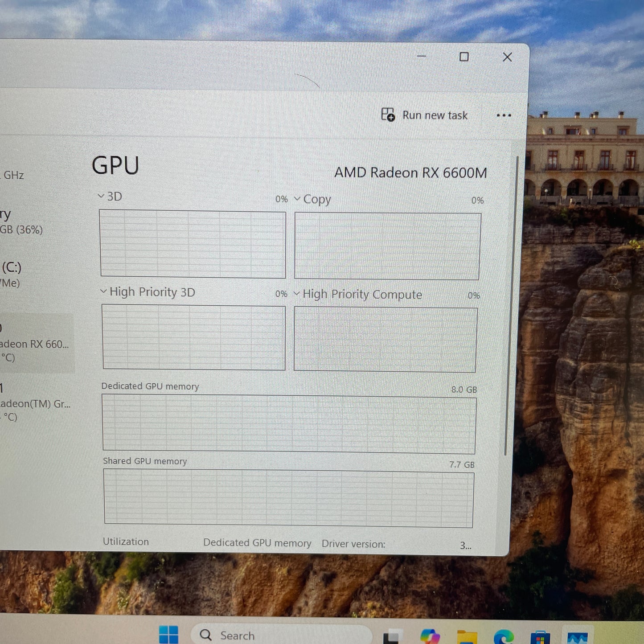Viewport: 644px width, 644px height.
Task: Click the Copy usage graph
Action: (387, 246)
